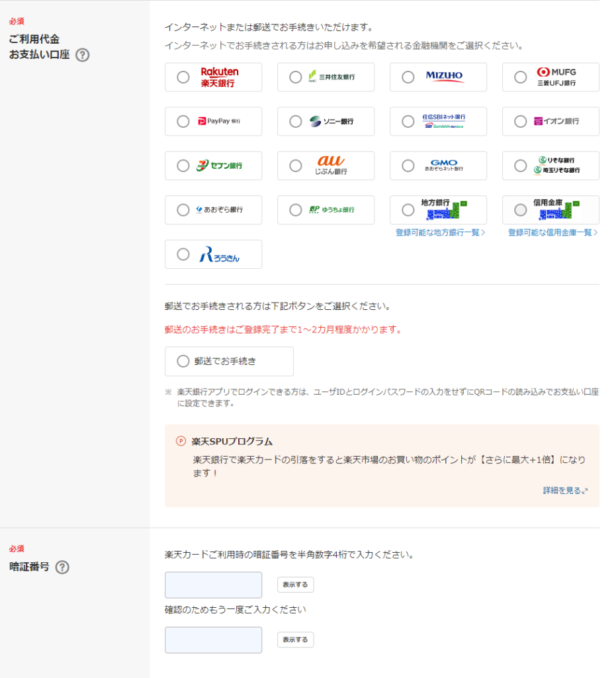Select the Sony Bank radio button
The width and height of the screenshot is (616, 678).
296,122
